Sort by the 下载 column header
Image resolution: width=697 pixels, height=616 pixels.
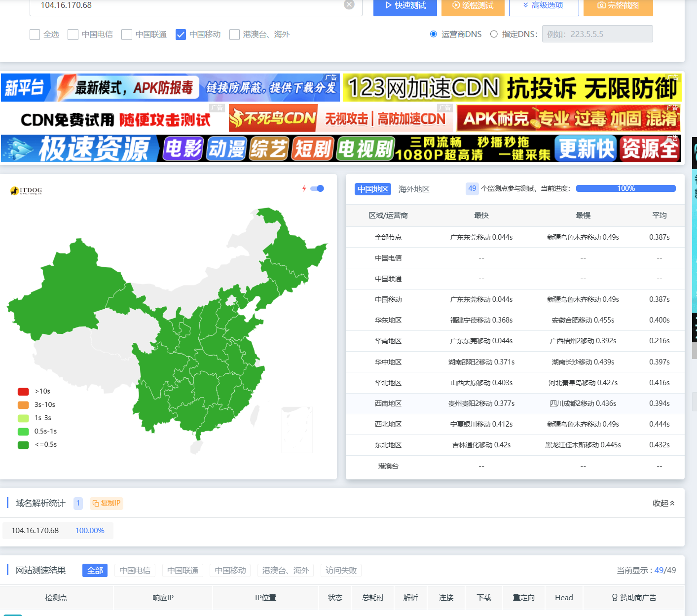point(484,598)
